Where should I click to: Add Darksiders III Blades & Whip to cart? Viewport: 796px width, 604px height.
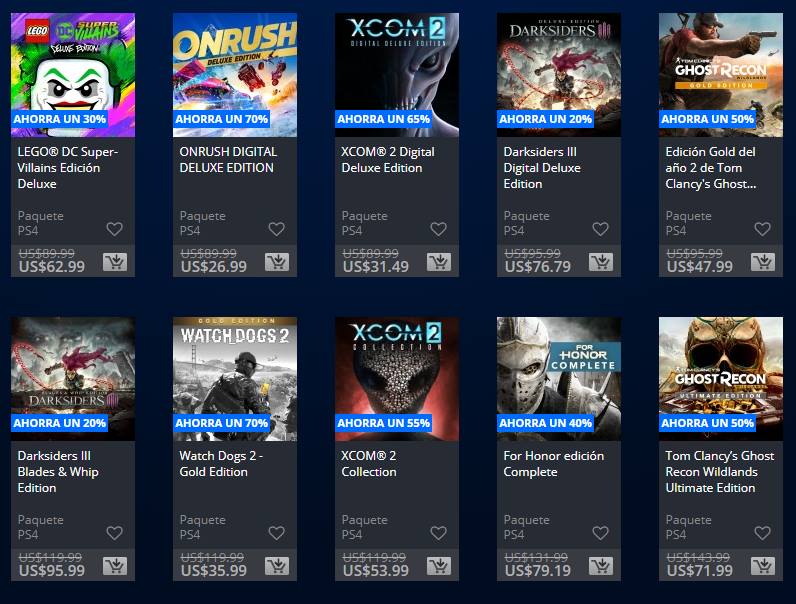[115, 566]
